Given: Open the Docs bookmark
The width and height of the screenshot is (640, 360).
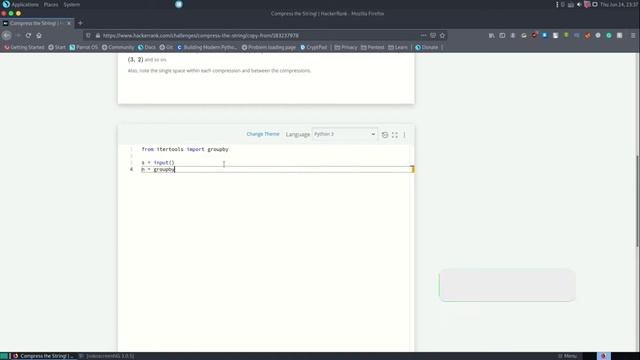Looking at the screenshot, I should [147, 47].
